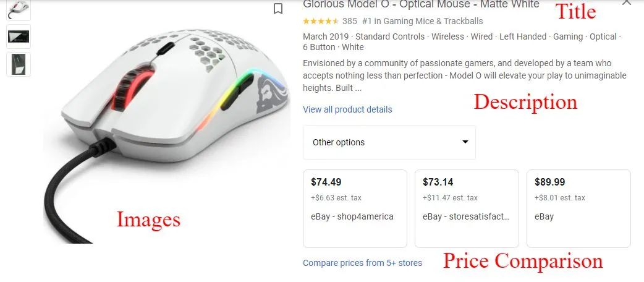This screenshot has width=644, height=282.
Task: Choose the $89.99 eBay offer
Action: pyautogui.click(x=578, y=208)
